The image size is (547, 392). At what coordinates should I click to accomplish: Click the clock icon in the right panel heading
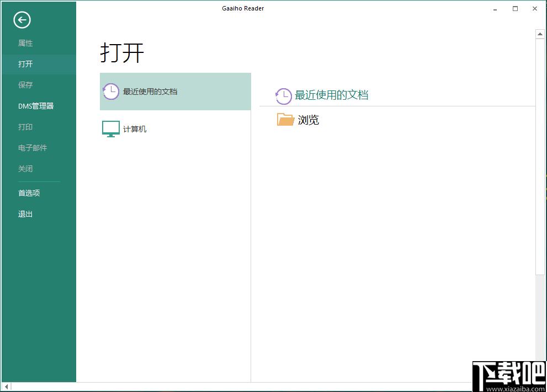pyautogui.click(x=283, y=96)
